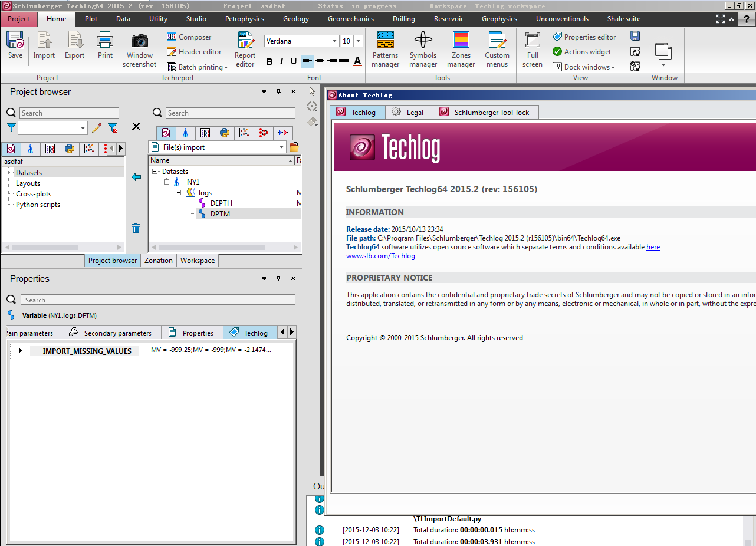Image resolution: width=756 pixels, height=546 pixels.
Task: Click the www.slb.com/Techlog link
Action: [380, 256]
